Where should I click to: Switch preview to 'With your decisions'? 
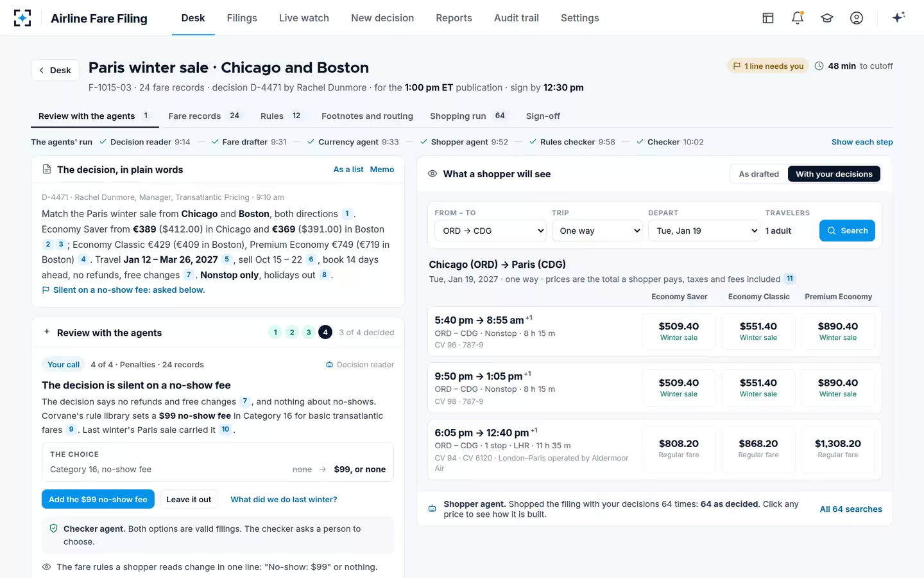[834, 174]
